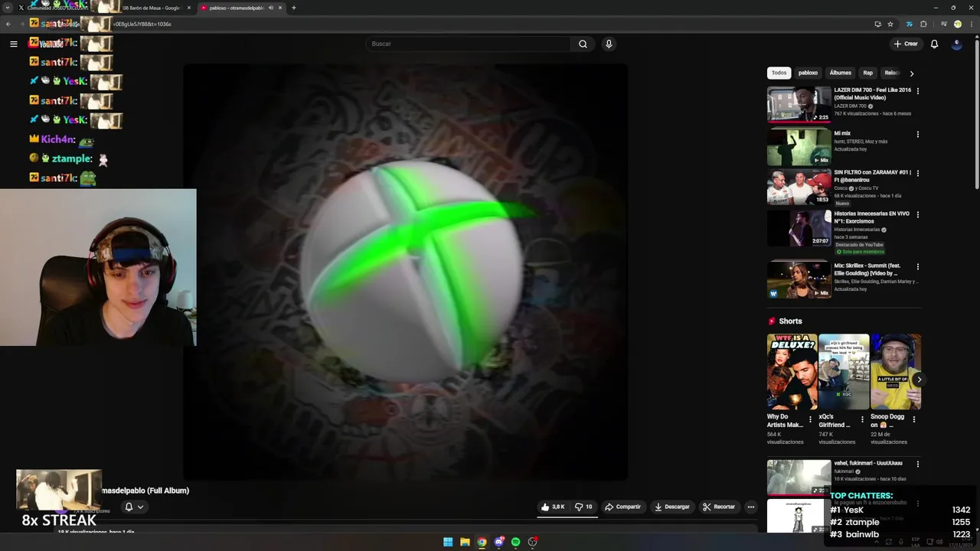This screenshot has width=980, height=551.
Task: Click the main video player
Action: pos(406,272)
